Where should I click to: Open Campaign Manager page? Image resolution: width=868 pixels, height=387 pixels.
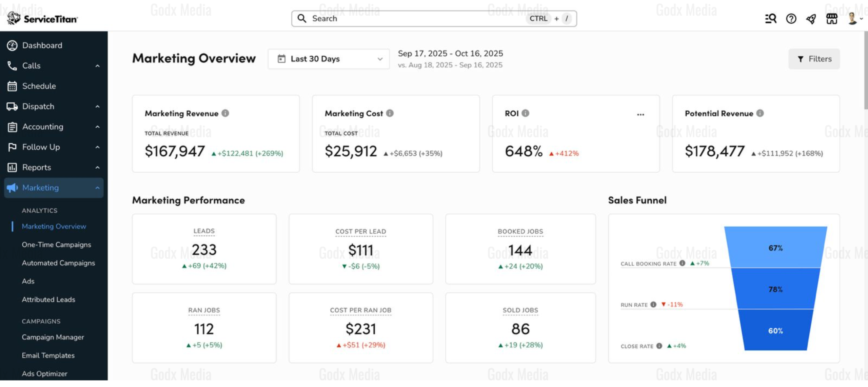(x=53, y=337)
